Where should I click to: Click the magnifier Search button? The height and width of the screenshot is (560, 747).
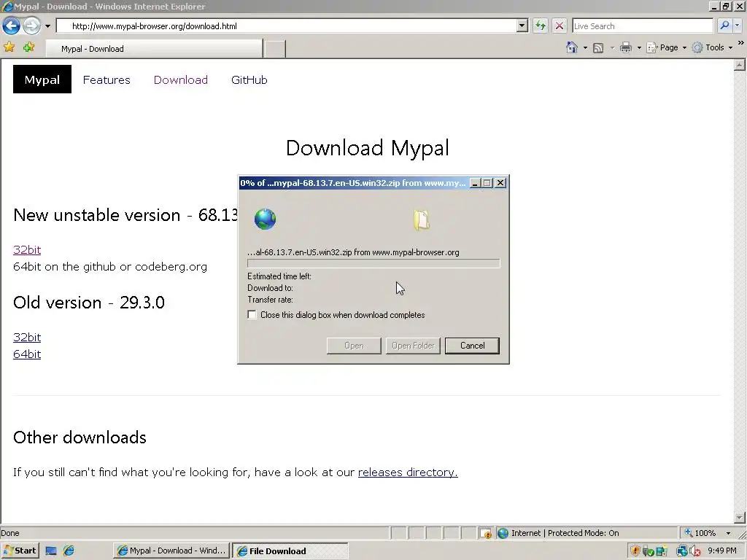724,26
